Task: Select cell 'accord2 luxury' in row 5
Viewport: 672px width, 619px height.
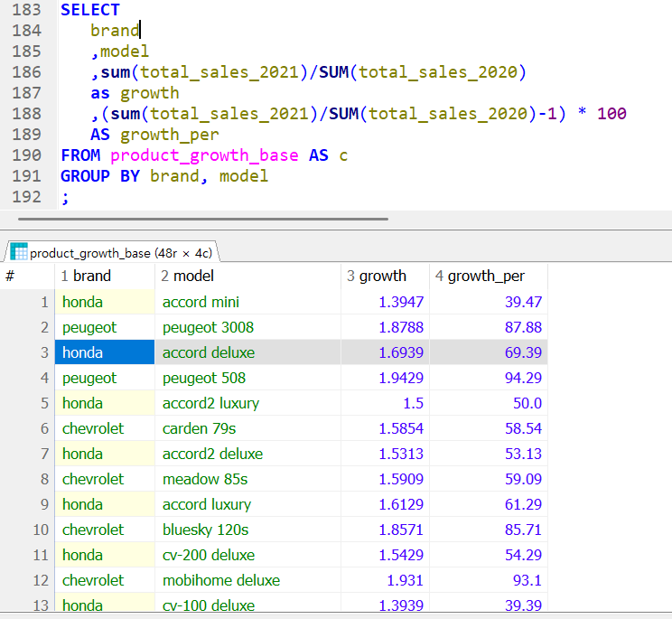Action: [x=247, y=403]
